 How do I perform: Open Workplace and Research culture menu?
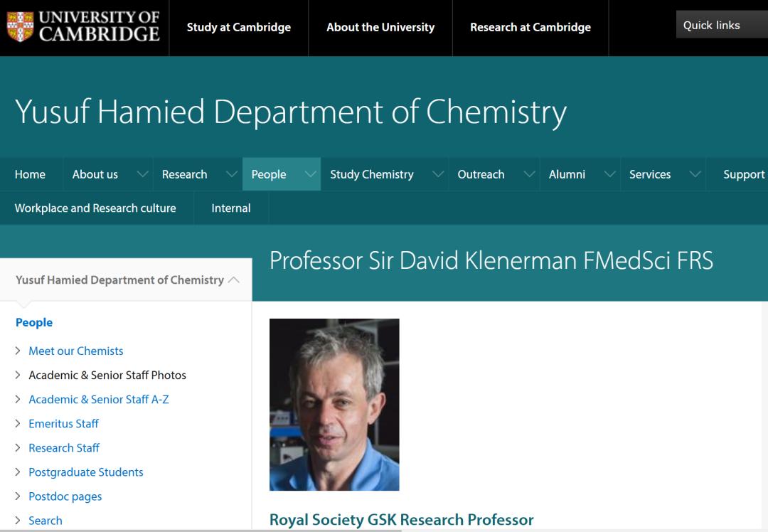coord(95,208)
